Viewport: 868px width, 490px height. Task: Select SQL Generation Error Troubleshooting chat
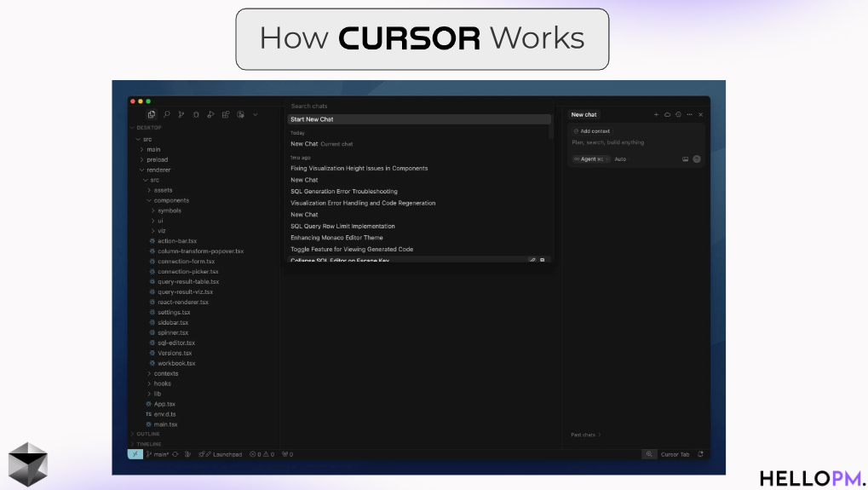point(343,192)
